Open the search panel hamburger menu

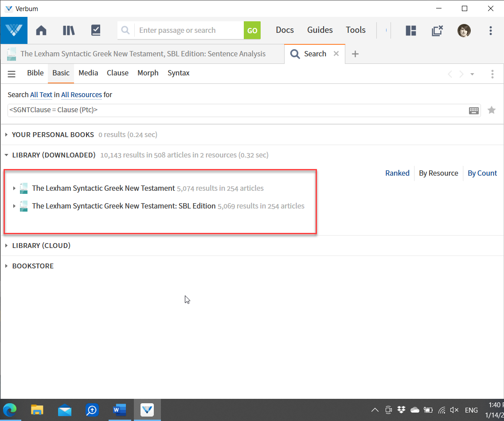coord(12,74)
